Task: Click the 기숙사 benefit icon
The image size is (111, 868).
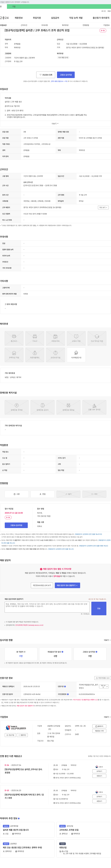Action: click(35, 338)
